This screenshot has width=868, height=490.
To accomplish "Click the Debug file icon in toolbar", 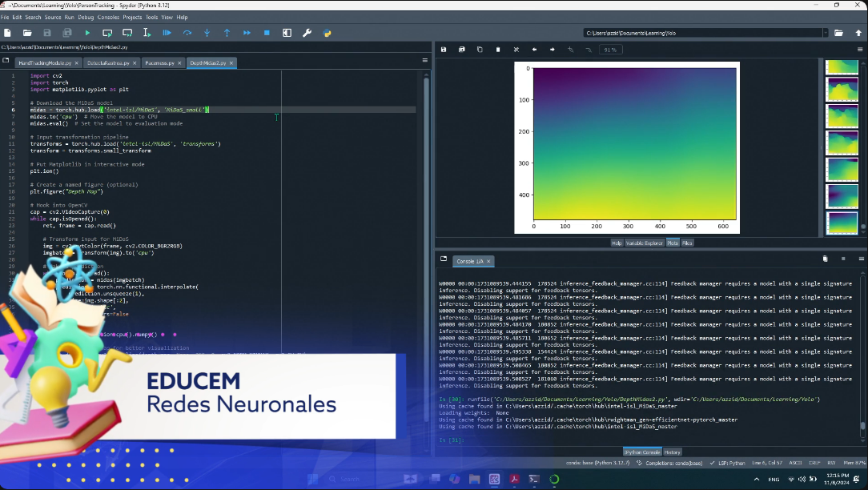I will 167,33.
